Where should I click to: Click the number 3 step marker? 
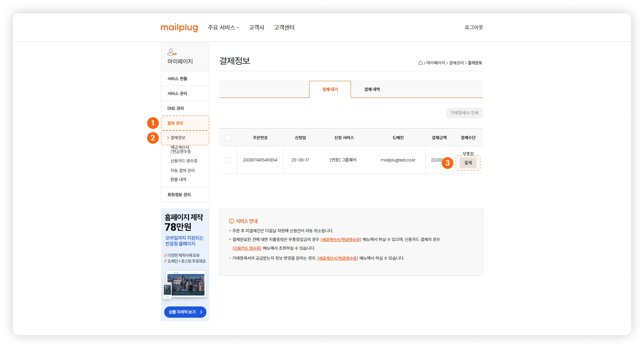(447, 163)
